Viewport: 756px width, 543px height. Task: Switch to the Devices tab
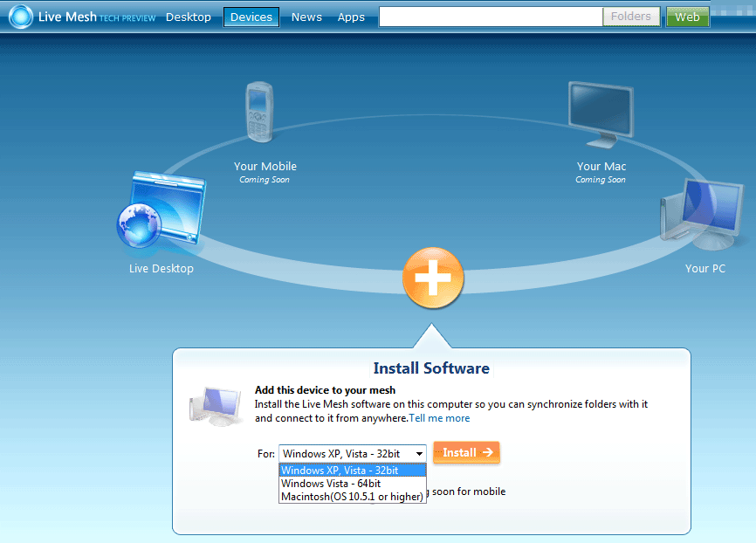(x=251, y=17)
